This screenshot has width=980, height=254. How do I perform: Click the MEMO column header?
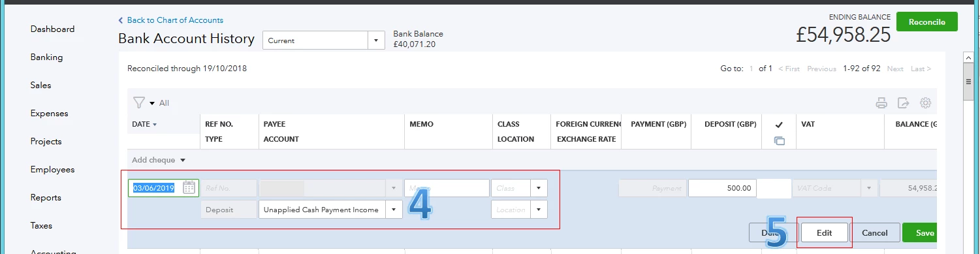pyautogui.click(x=421, y=124)
